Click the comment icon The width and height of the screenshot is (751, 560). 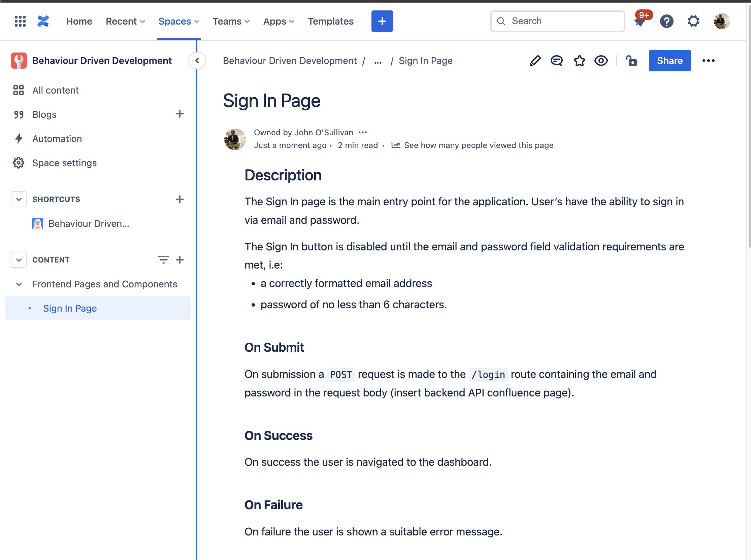(x=556, y=61)
